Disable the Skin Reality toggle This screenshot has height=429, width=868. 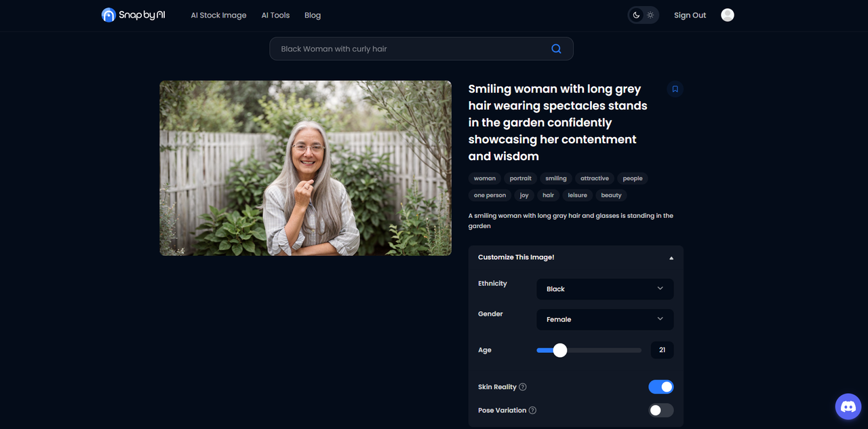click(661, 387)
